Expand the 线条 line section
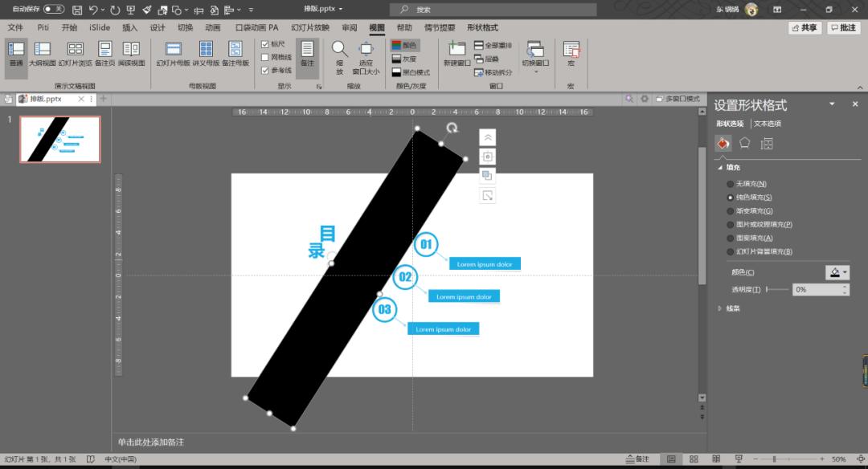The image size is (868, 469). pyautogui.click(x=720, y=308)
